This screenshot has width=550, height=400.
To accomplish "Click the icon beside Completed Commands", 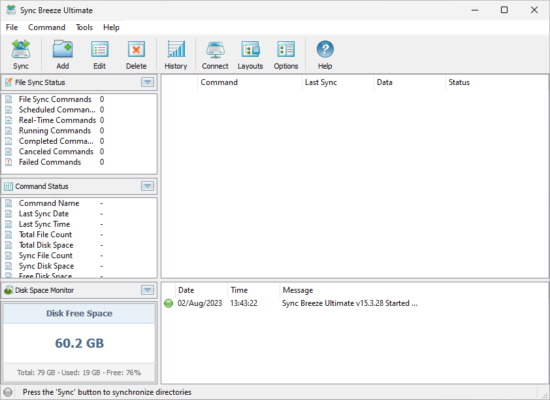I will (x=9, y=141).
